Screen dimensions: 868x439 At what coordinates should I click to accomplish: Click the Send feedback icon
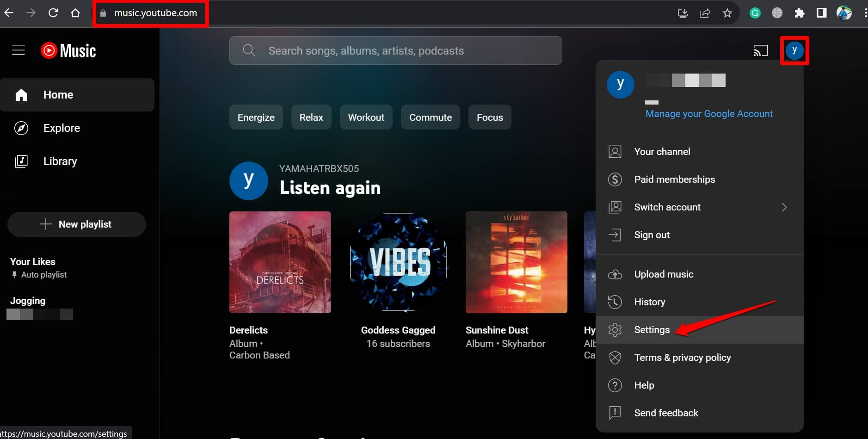pos(616,413)
